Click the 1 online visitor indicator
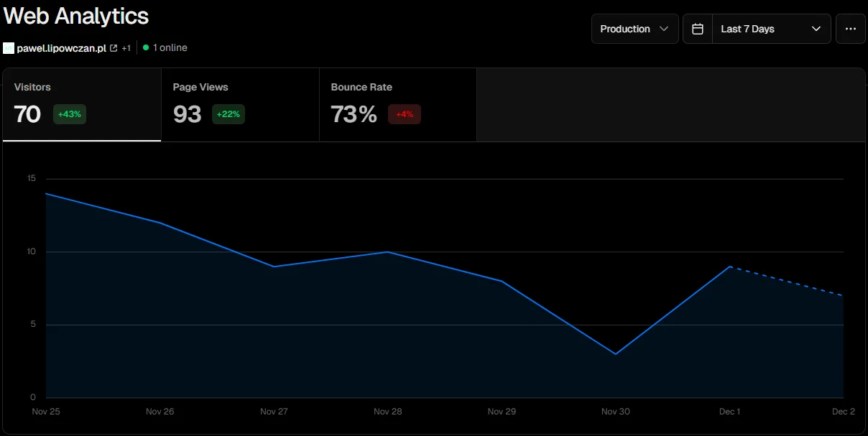 point(165,47)
